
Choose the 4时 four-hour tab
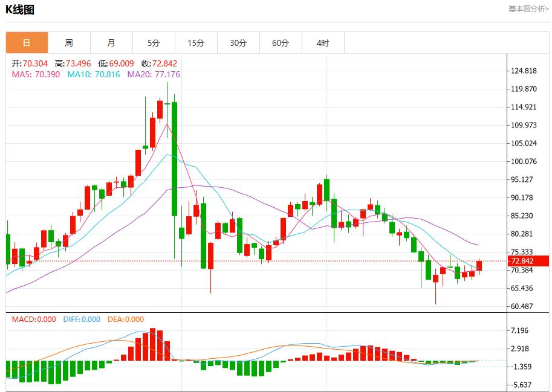tap(323, 43)
